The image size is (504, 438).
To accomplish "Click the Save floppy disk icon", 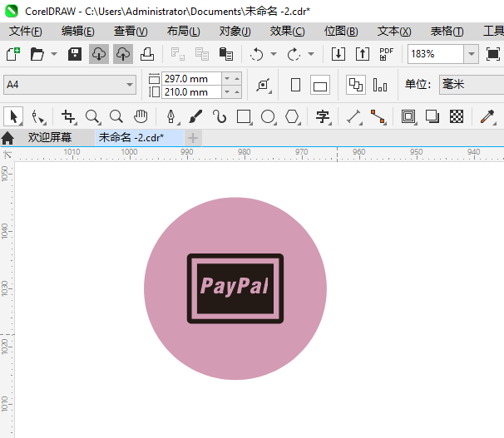I will tap(75, 54).
